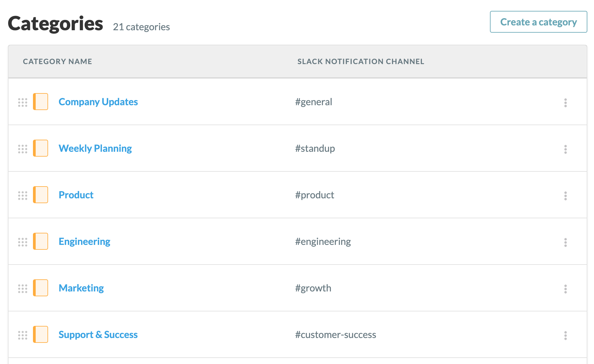Image resolution: width=594 pixels, height=364 pixels.
Task: Open the Support & Success category
Action: click(98, 335)
